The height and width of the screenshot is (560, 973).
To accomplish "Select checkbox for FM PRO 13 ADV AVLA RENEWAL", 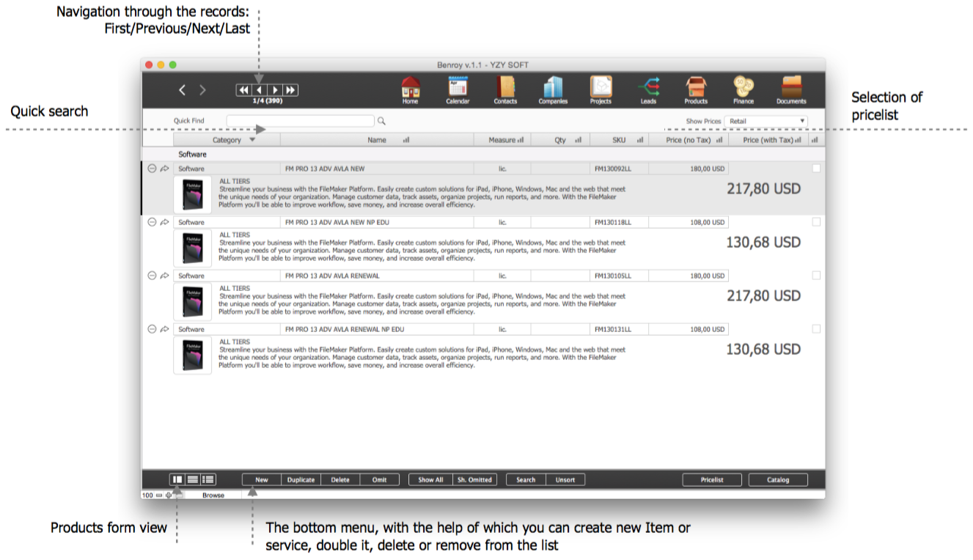I will point(816,276).
